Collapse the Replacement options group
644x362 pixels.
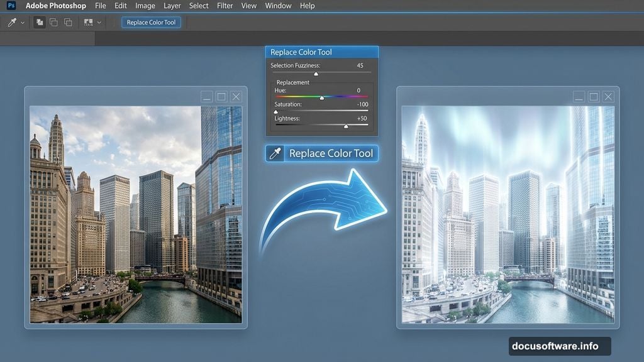293,82
